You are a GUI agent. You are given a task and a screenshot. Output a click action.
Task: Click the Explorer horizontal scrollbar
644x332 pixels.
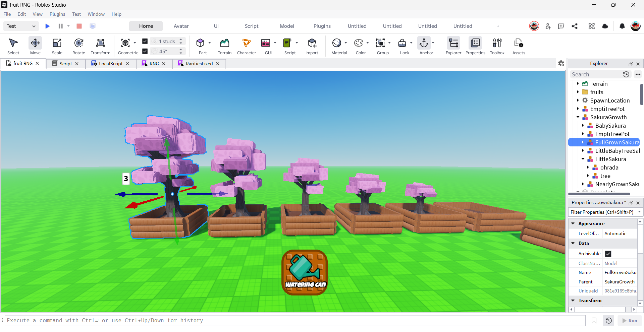599,194
